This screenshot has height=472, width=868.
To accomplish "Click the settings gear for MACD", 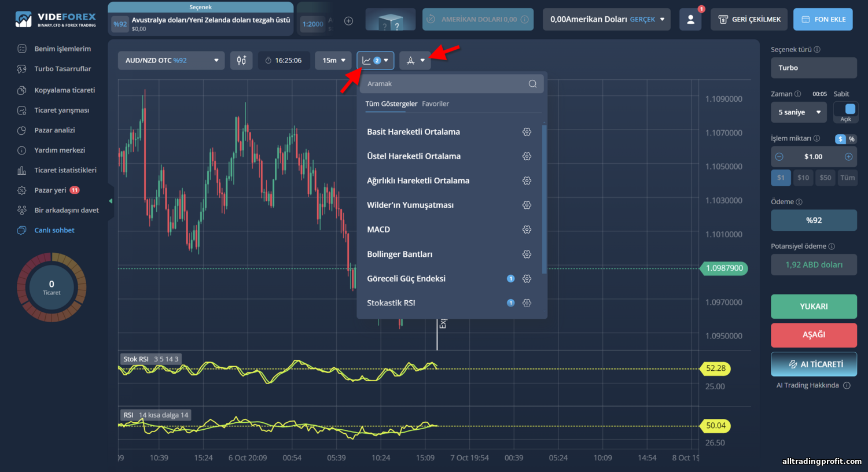I will pos(527,230).
